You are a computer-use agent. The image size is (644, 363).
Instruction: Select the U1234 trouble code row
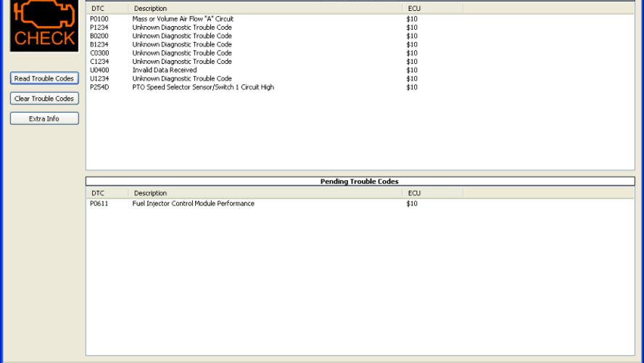[x=181, y=78]
